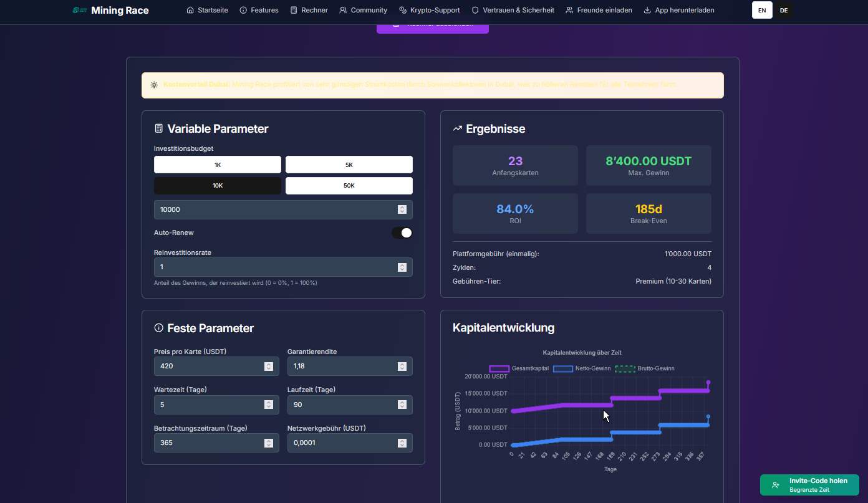Viewport: 868px width, 503px height.
Task: Click the Community people icon
Action: click(343, 10)
